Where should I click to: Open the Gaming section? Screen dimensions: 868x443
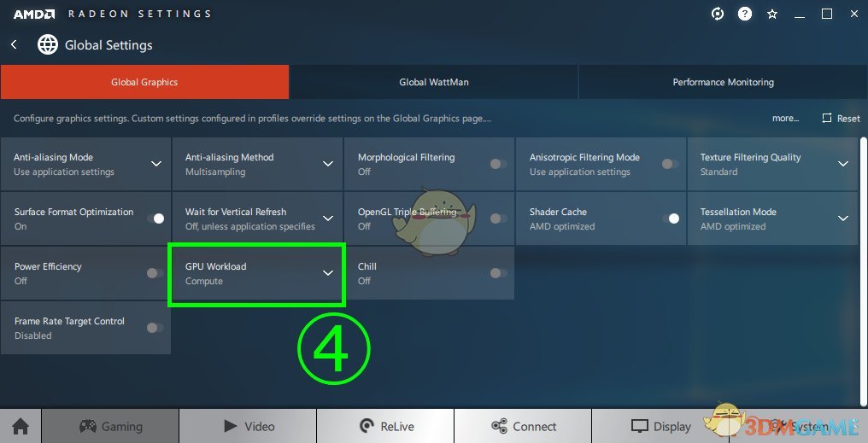pos(110,427)
